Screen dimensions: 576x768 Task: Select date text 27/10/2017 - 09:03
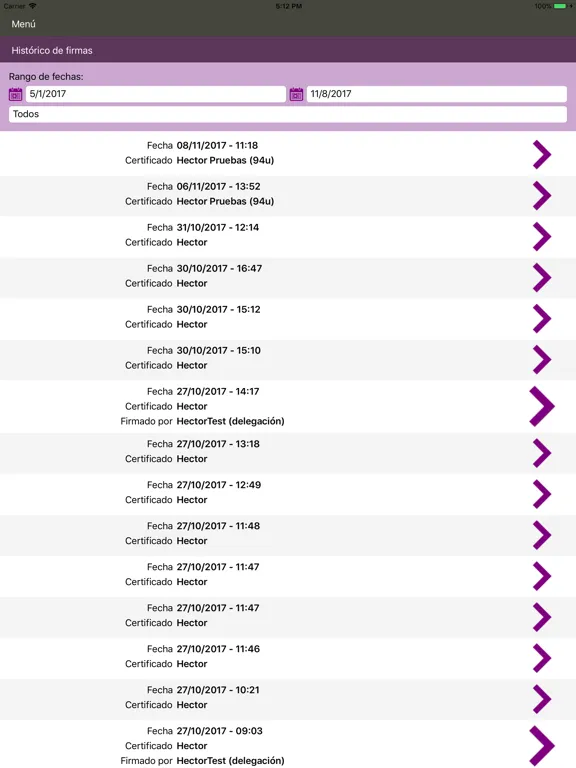click(219, 731)
